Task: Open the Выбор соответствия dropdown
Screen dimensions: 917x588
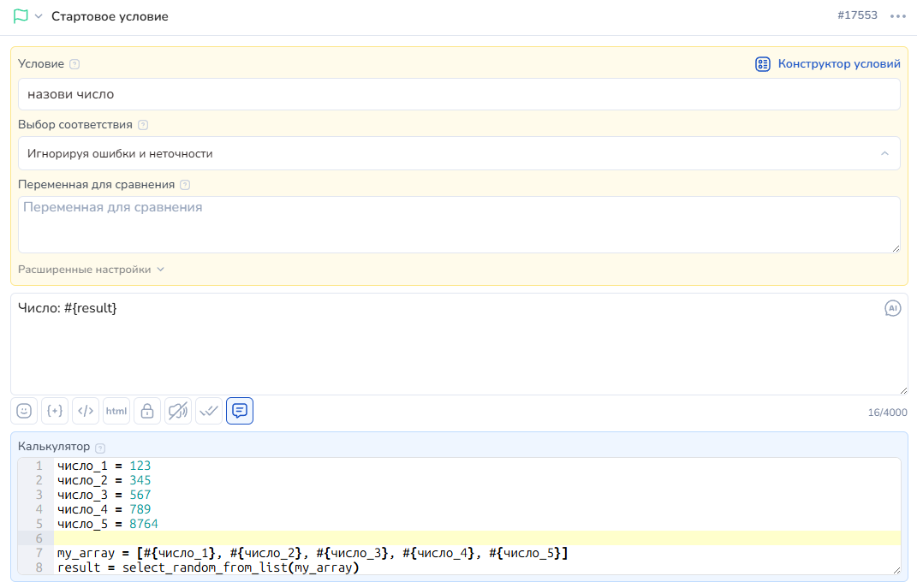Action: 459,154
